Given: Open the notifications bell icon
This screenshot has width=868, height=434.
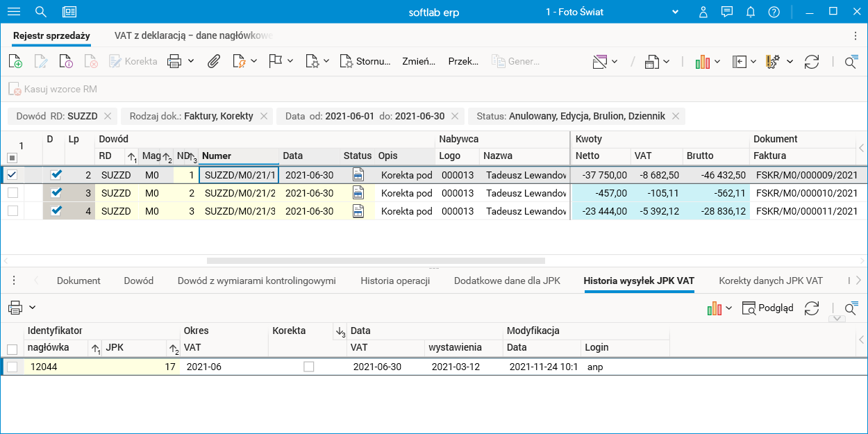Looking at the screenshot, I should point(751,12).
